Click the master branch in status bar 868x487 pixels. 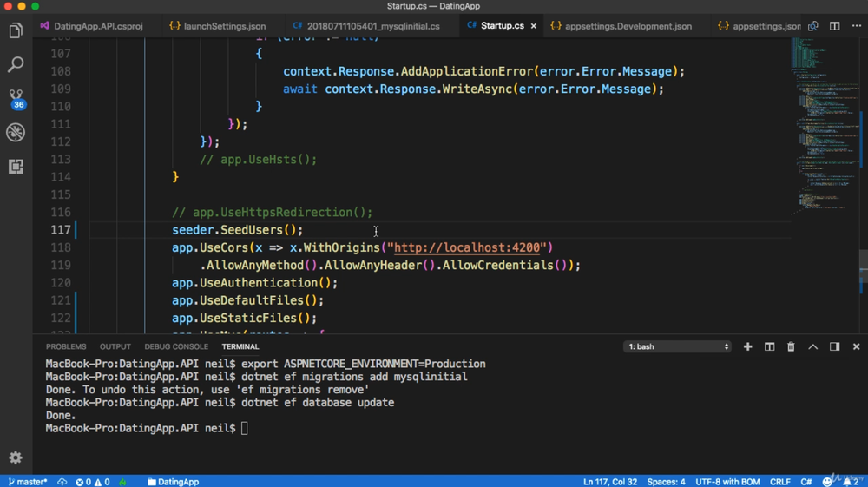(28, 481)
